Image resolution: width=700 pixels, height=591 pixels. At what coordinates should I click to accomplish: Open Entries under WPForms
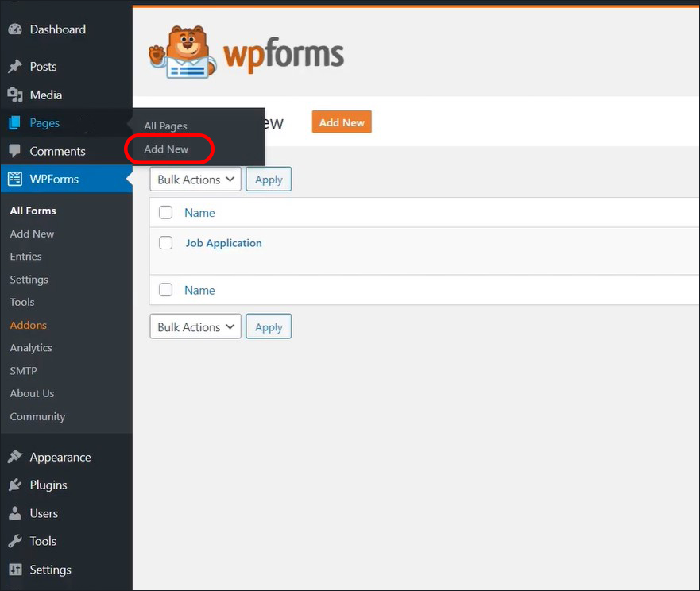[25, 257]
